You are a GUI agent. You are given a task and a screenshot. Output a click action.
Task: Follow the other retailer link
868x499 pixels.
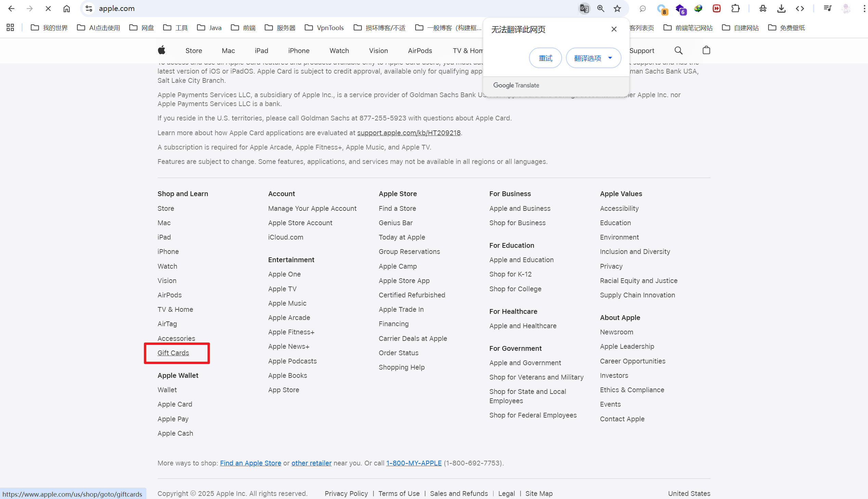(311, 463)
